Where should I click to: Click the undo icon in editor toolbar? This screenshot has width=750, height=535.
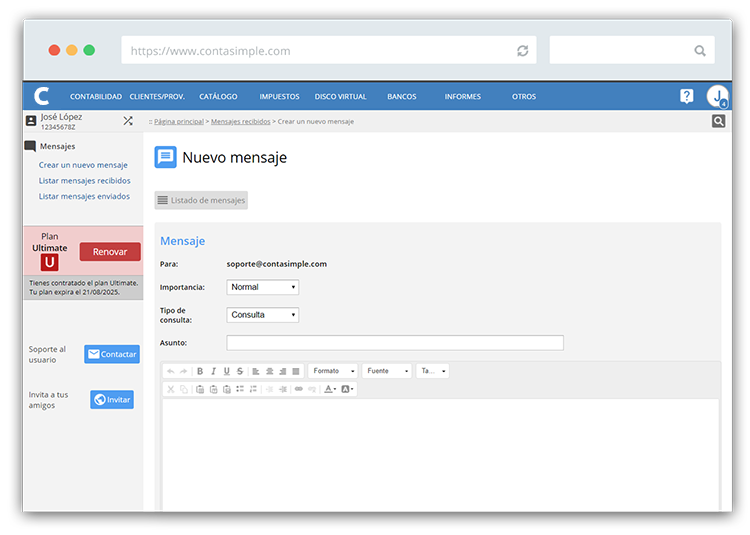pos(171,371)
